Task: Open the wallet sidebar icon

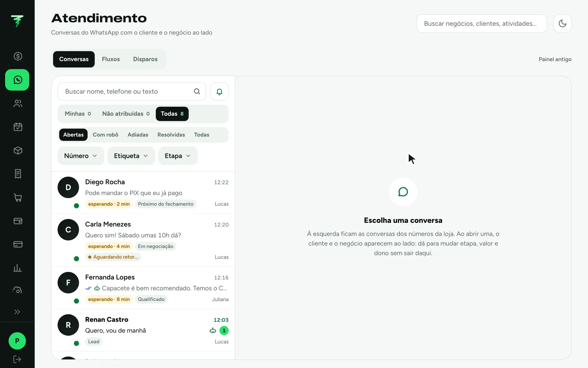Action: (18, 221)
